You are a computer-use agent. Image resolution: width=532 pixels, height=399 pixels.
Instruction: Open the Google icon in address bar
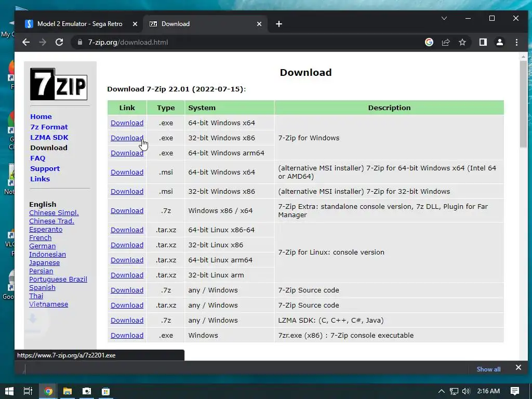429,42
